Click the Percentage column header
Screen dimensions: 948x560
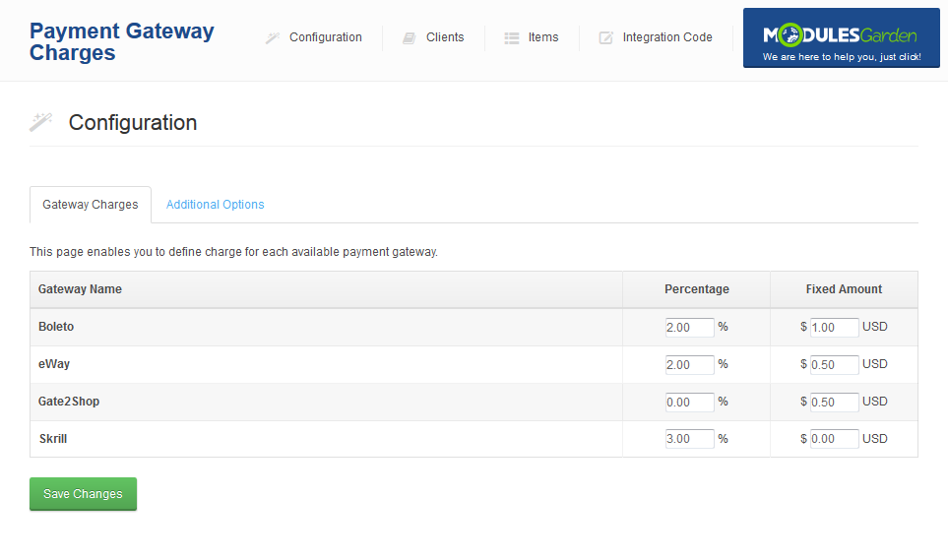(697, 289)
